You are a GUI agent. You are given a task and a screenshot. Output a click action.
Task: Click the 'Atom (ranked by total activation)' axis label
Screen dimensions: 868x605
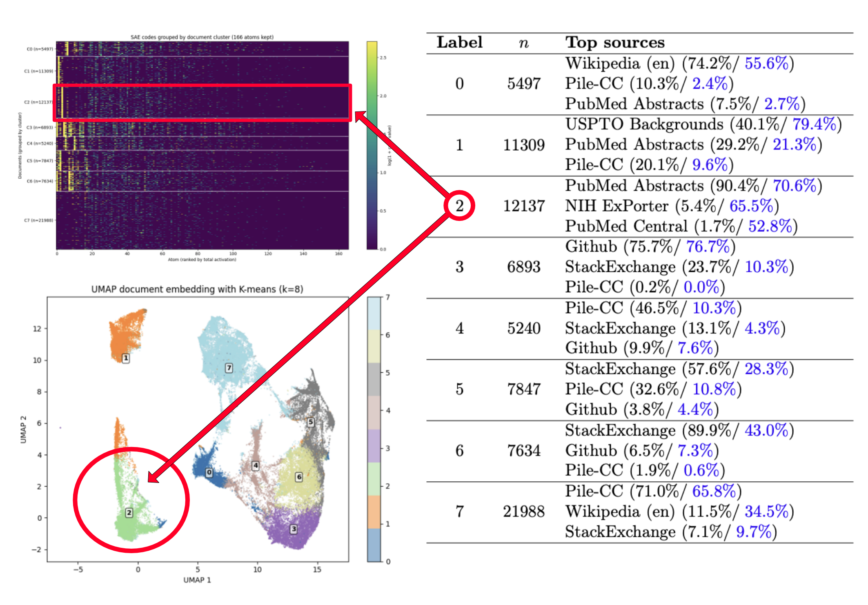click(202, 260)
